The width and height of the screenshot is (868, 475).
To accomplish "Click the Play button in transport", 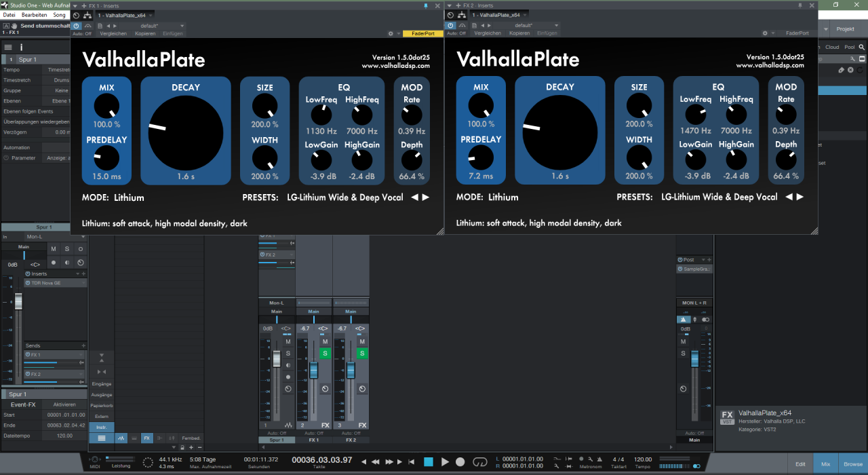I will (445, 461).
